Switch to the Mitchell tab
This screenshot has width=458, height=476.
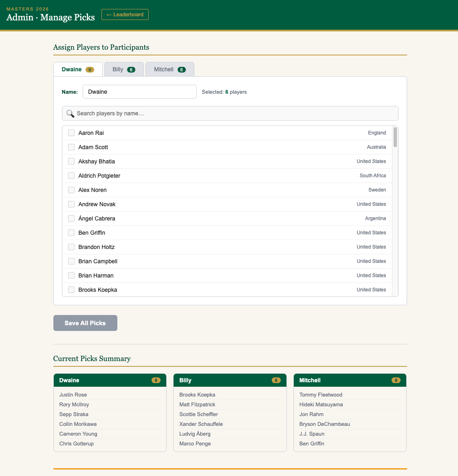click(167, 69)
